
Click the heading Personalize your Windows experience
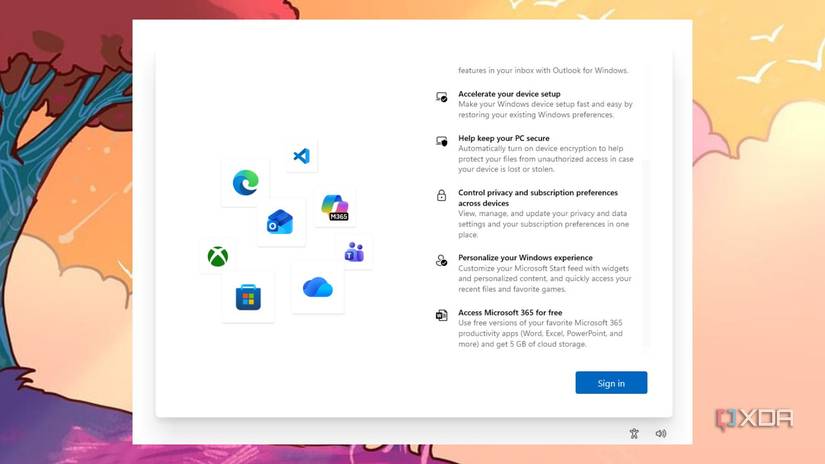coord(525,257)
